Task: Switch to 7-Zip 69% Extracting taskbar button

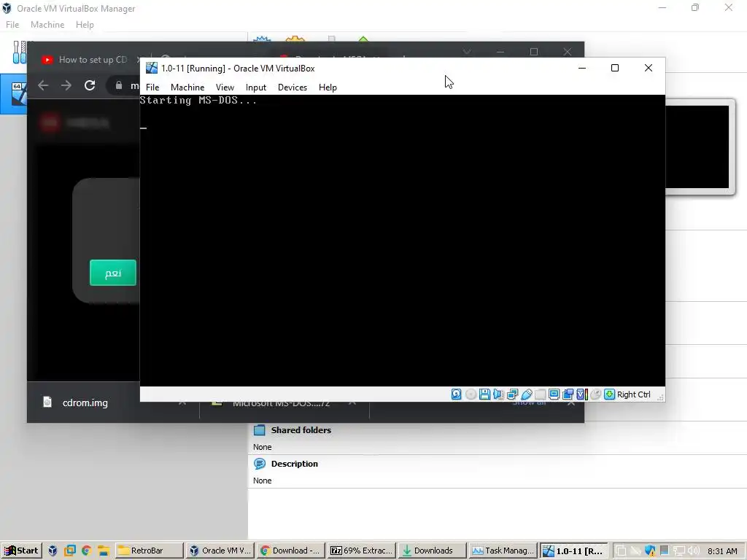Action: (x=362, y=551)
